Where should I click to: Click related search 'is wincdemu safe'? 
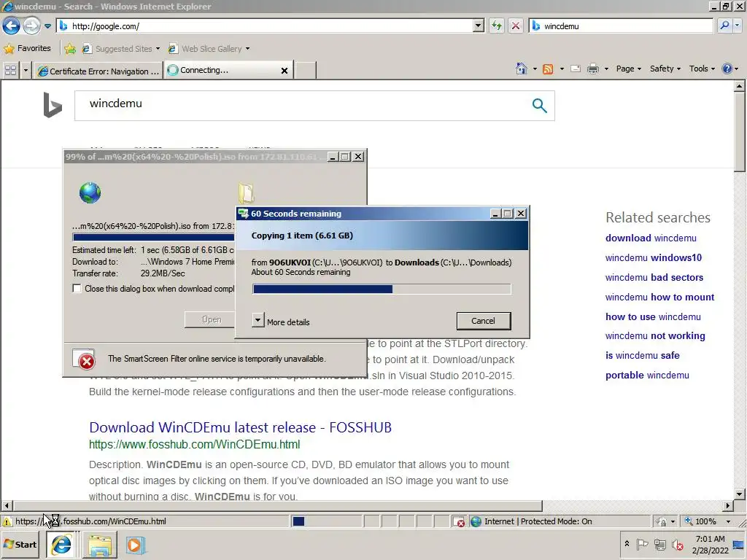click(642, 355)
